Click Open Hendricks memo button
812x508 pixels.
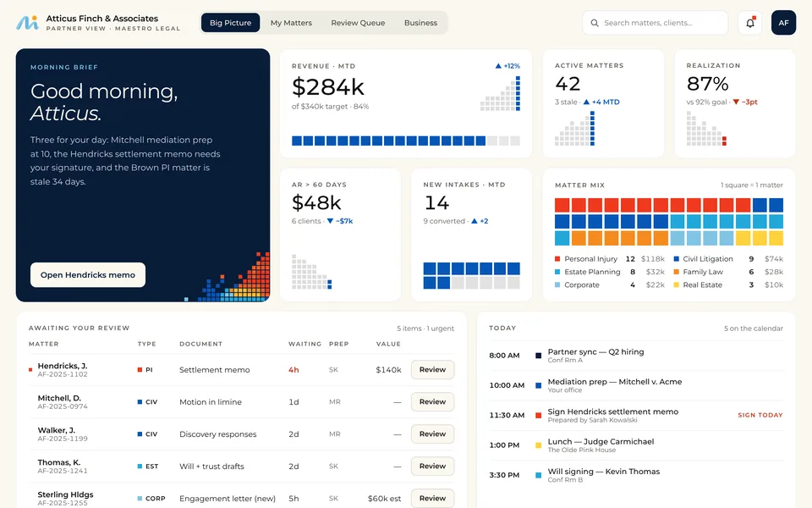click(x=88, y=274)
